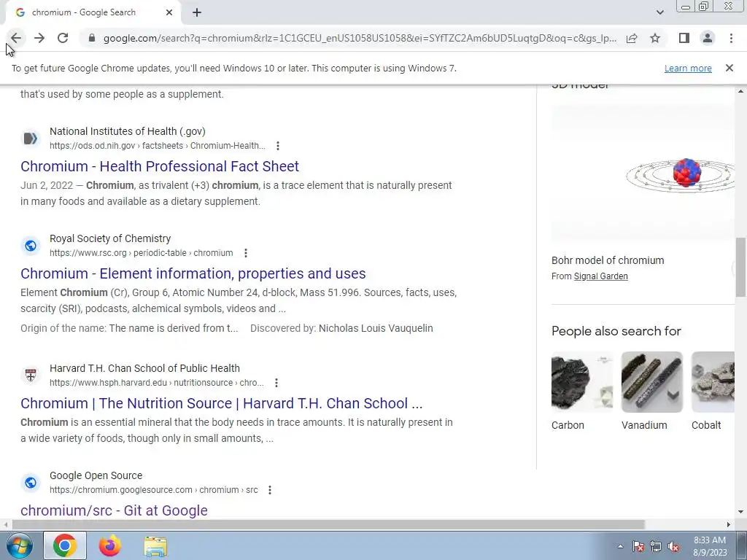Screen dimensions: 747x560
Task: Go forward using the browser forward arrow
Action: coord(39,38)
